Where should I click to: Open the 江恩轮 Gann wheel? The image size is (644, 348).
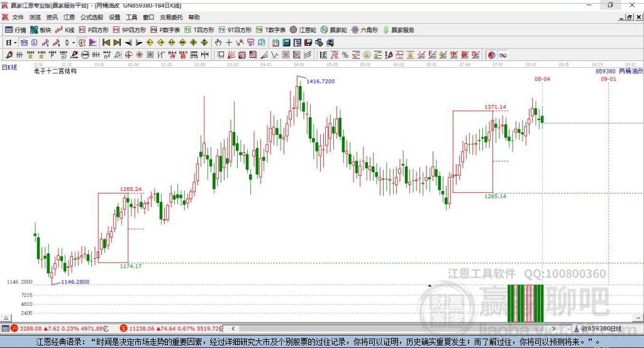(303, 30)
